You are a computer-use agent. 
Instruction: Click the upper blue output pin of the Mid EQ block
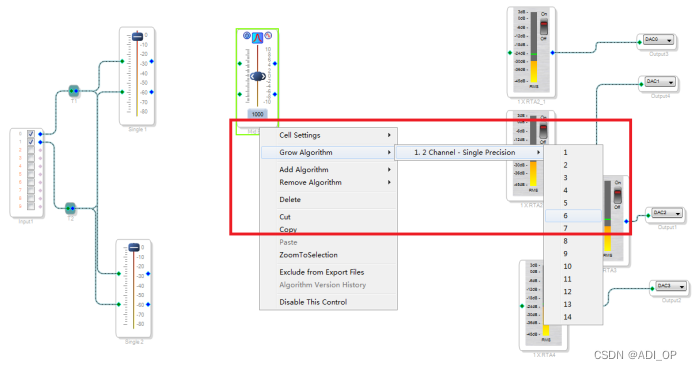pyautogui.click(x=275, y=64)
